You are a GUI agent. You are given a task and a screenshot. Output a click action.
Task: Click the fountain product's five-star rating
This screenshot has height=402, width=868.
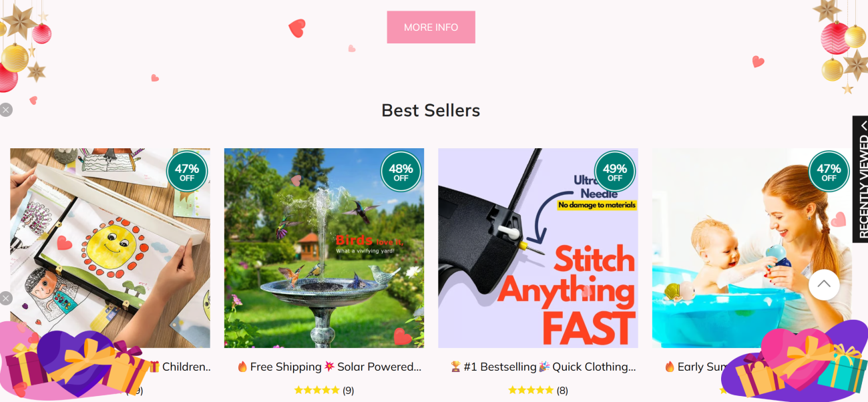pos(316,390)
